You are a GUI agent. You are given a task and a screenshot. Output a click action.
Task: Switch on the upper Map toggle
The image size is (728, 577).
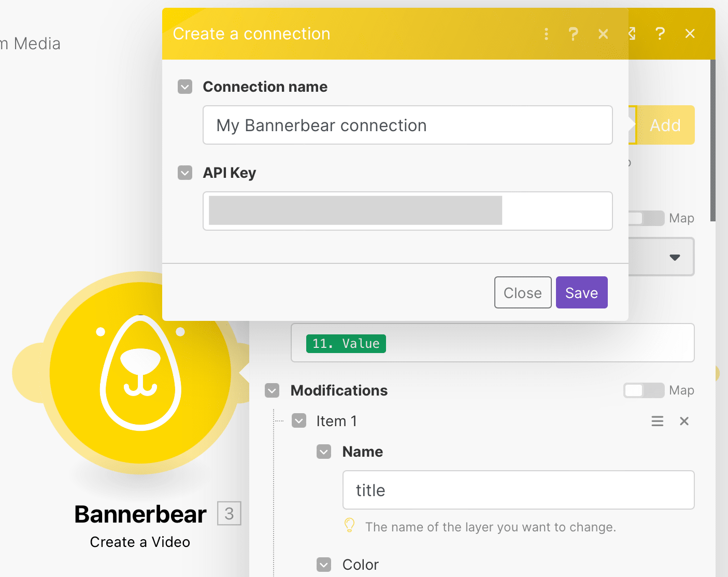[646, 218]
